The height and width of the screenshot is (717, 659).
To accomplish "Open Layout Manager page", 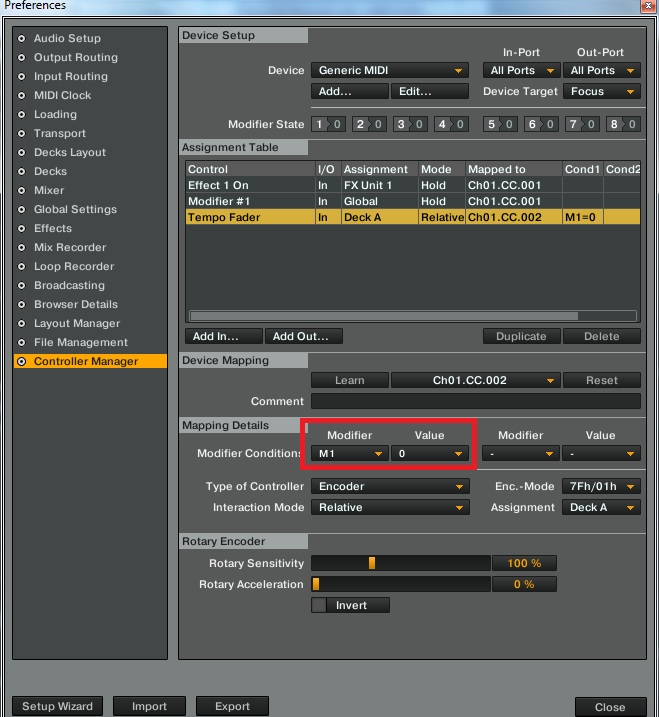I will click(77, 323).
